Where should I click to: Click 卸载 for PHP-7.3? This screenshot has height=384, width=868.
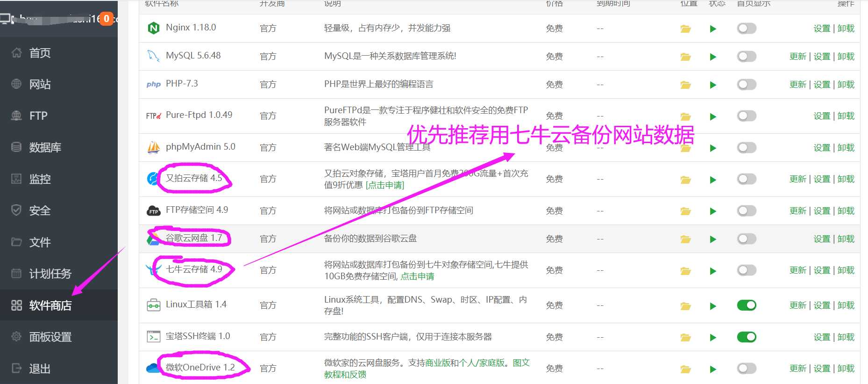coord(846,85)
